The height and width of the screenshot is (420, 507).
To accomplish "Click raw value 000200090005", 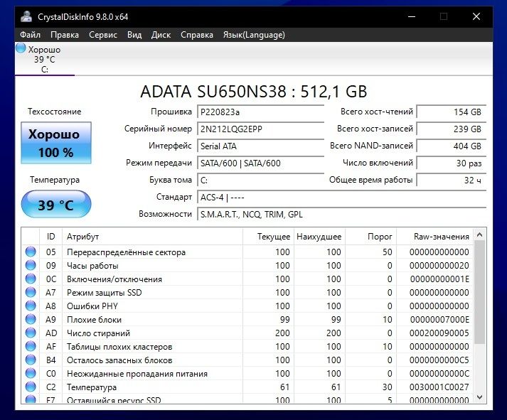I will 439,333.
